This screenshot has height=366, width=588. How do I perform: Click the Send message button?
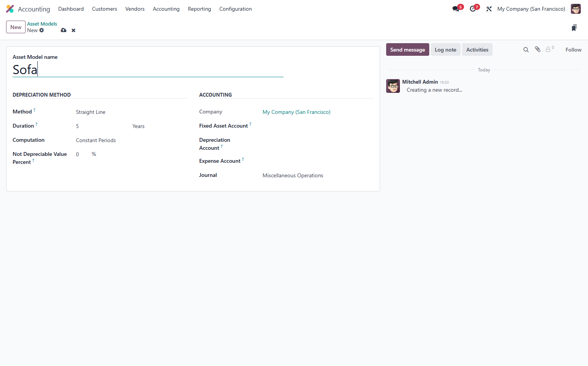pyautogui.click(x=408, y=50)
